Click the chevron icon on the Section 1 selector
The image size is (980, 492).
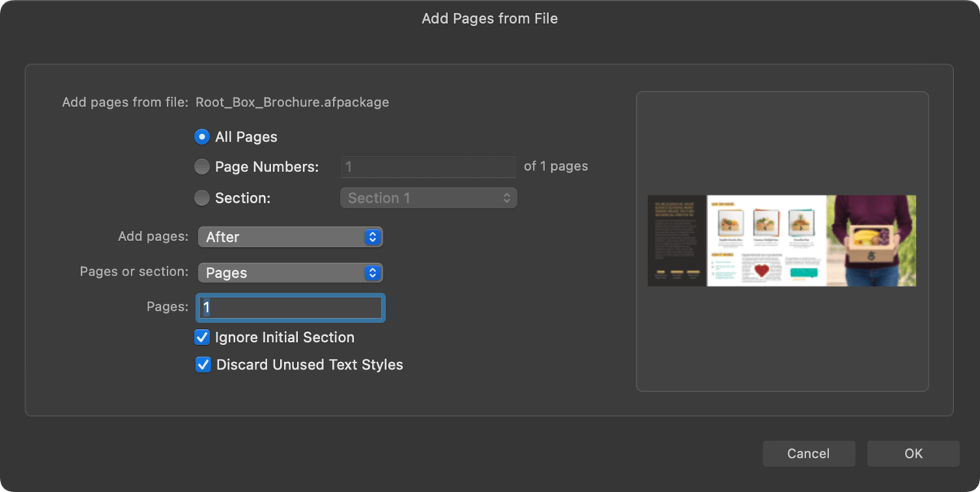(x=506, y=197)
